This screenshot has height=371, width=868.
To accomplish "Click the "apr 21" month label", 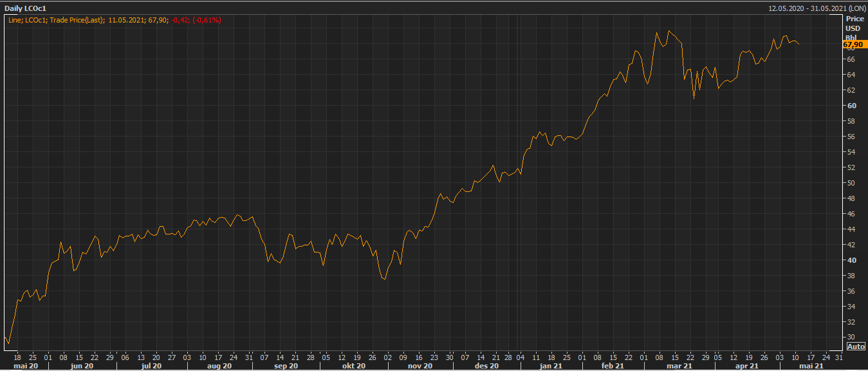I will [x=746, y=366].
